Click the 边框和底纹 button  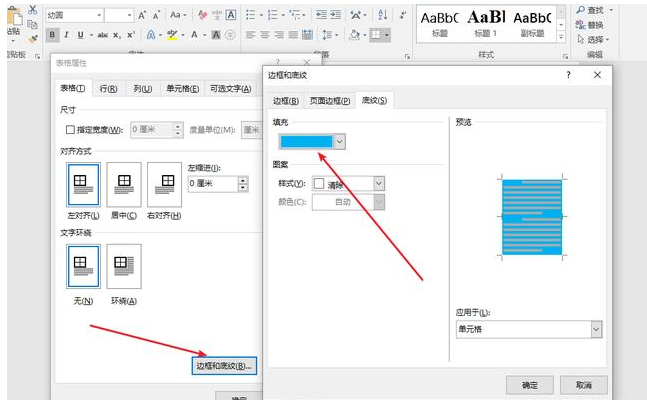[224, 366]
